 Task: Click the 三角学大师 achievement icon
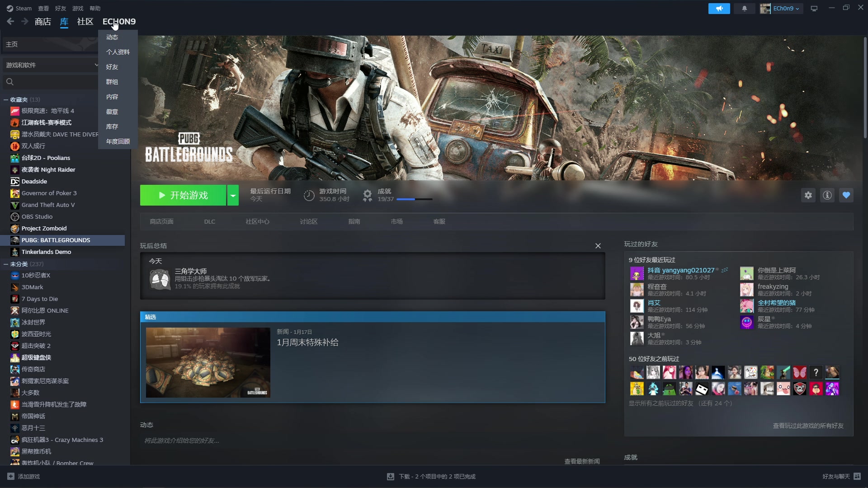click(160, 279)
